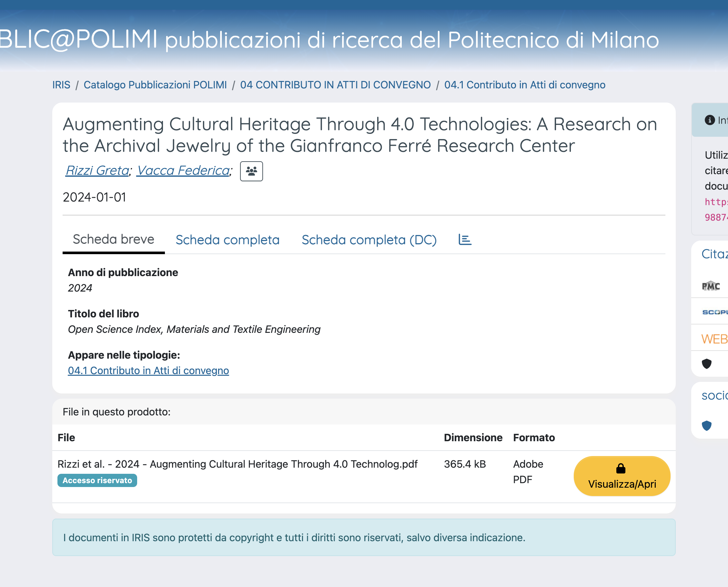Click the info circle icon in sidebar

(709, 120)
